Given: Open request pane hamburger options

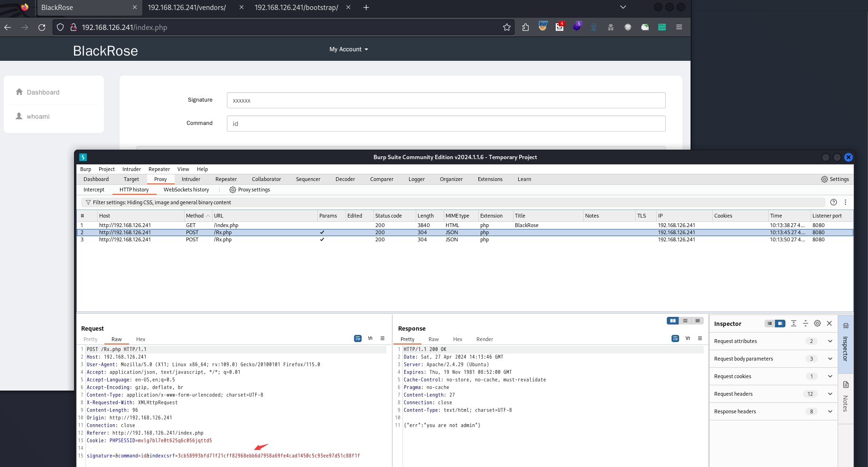Looking at the screenshot, I should (383, 338).
